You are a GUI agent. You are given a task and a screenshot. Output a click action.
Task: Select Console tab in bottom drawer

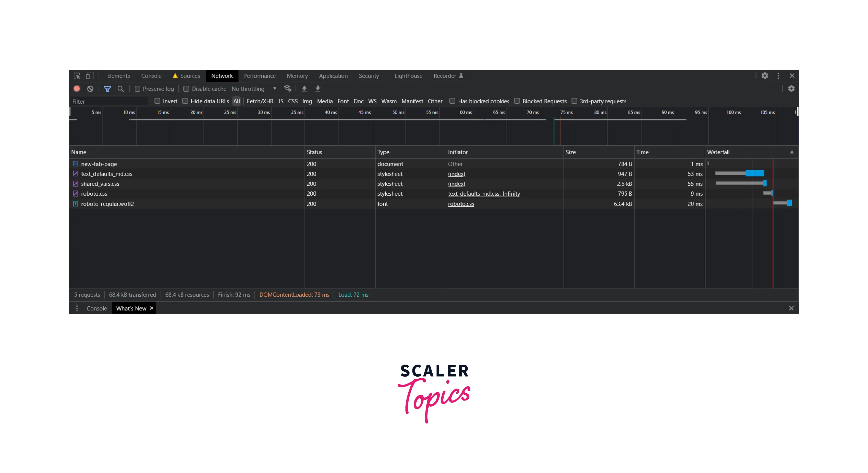tap(96, 308)
